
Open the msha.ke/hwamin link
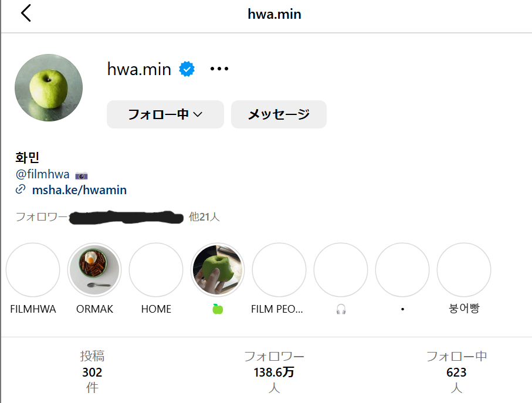pos(79,190)
